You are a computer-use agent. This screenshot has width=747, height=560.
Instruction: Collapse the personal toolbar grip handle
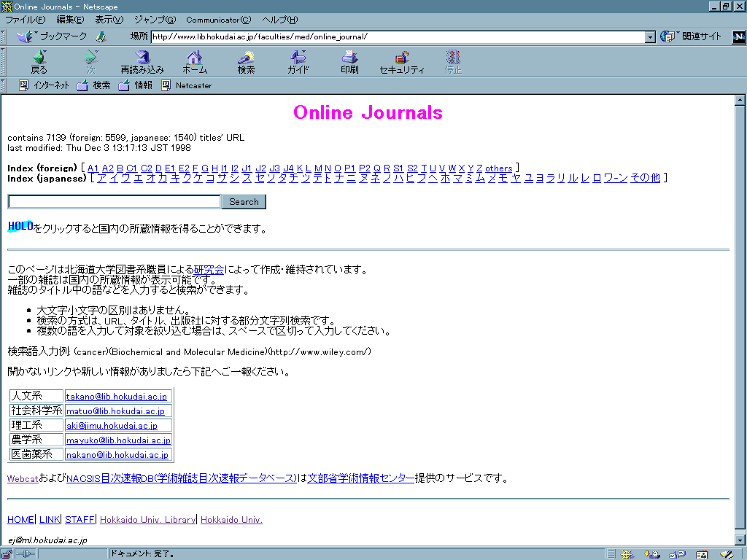pos(4,86)
